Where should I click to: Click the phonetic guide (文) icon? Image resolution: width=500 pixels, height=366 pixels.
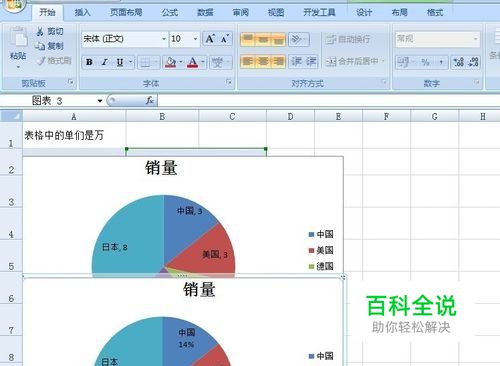point(217,62)
